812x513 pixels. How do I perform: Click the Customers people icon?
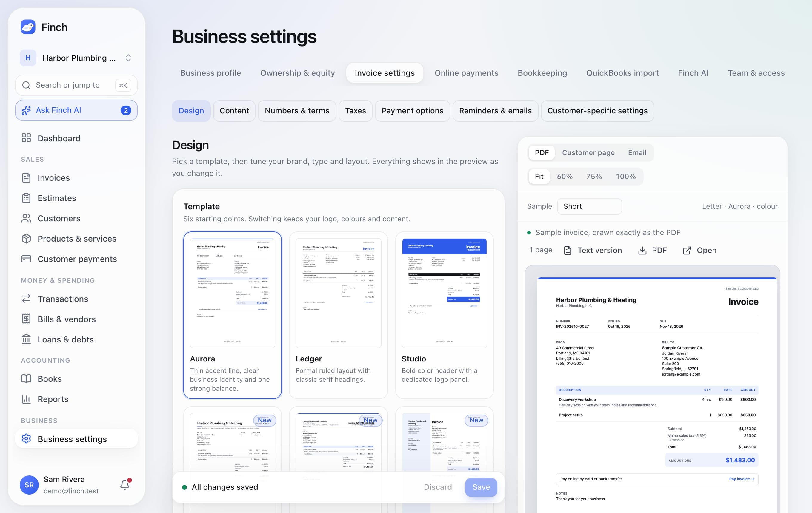26,218
